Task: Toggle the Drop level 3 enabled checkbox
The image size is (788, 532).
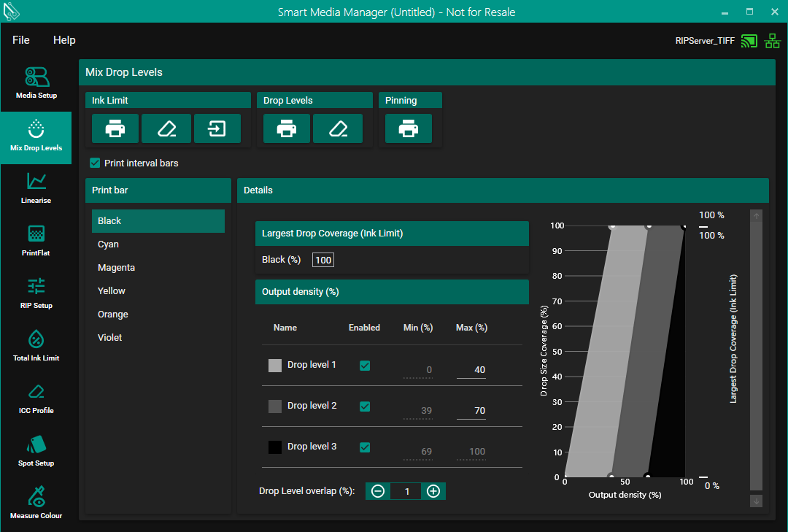Action: [x=365, y=447]
